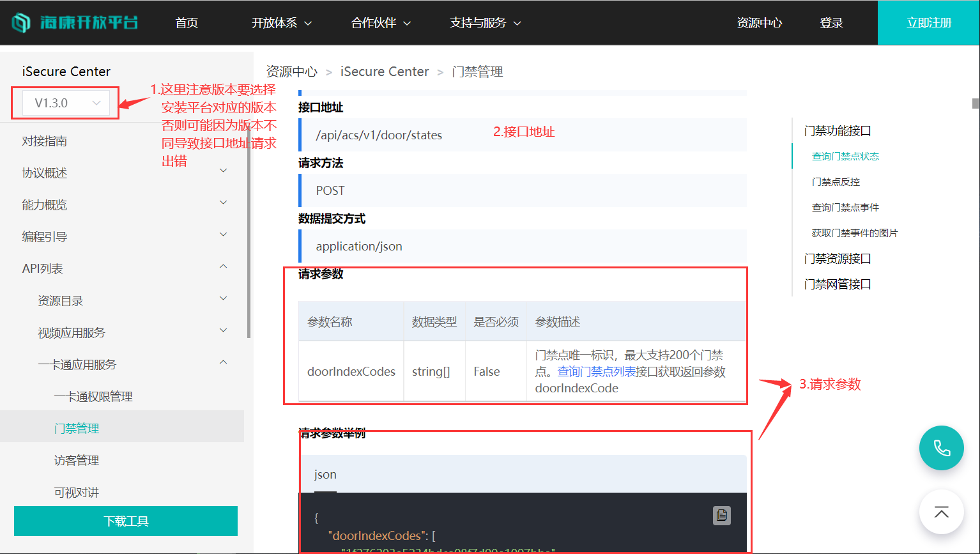Image resolution: width=980 pixels, height=554 pixels.
Task: Open the V1.3.0 version dropdown
Action: 66,103
